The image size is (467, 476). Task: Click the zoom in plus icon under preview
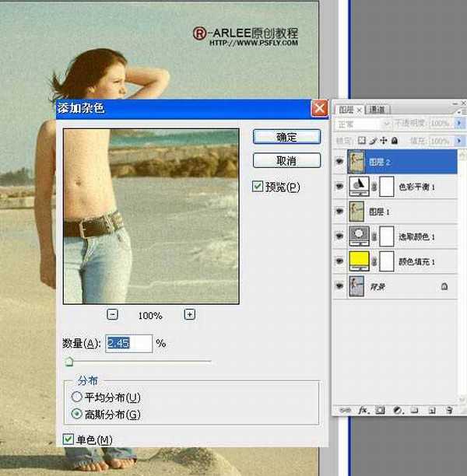tap(189, 315)
